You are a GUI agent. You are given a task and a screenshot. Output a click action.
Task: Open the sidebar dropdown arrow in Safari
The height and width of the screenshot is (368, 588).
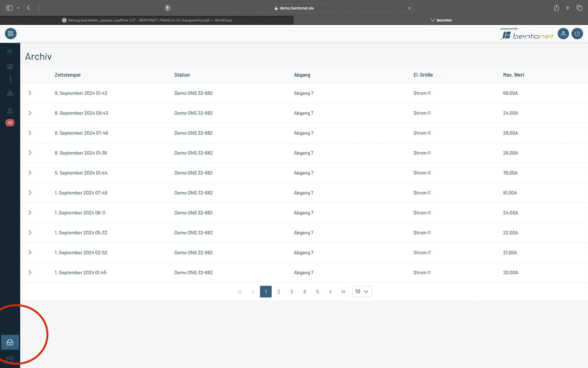(x=18, y=8)
